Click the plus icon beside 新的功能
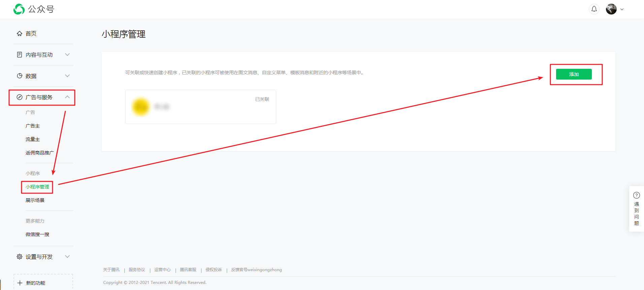Image resolution: width=644 pixels, height=290 pixels. 20,283
